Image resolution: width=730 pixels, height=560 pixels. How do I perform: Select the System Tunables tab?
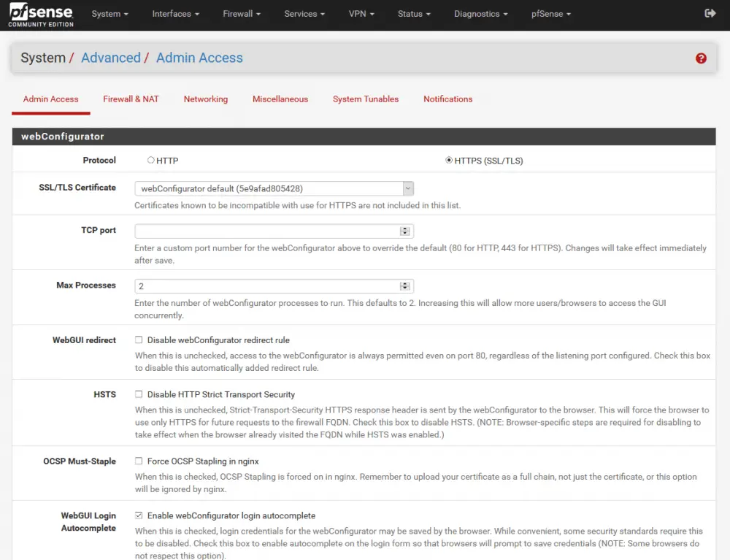click(365, 99)
